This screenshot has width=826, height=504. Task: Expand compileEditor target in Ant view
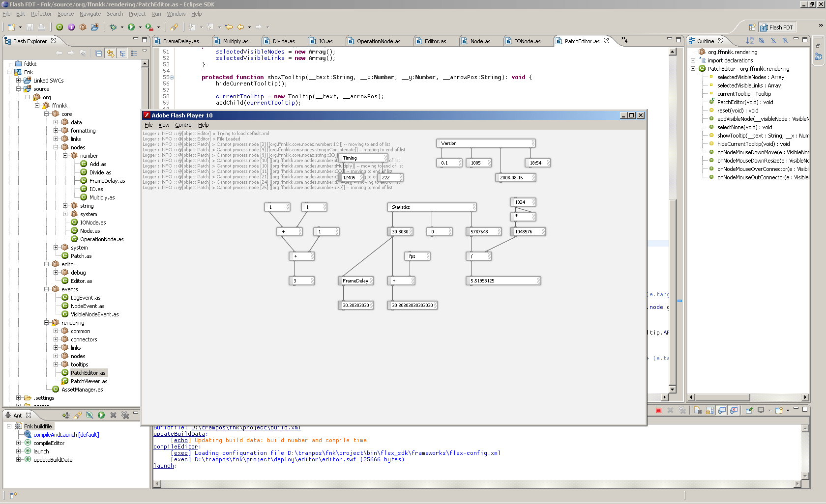18,443
